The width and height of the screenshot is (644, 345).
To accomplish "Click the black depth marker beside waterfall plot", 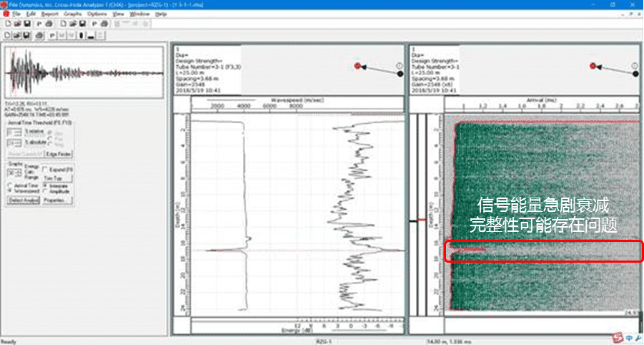I will pos(412,221).
